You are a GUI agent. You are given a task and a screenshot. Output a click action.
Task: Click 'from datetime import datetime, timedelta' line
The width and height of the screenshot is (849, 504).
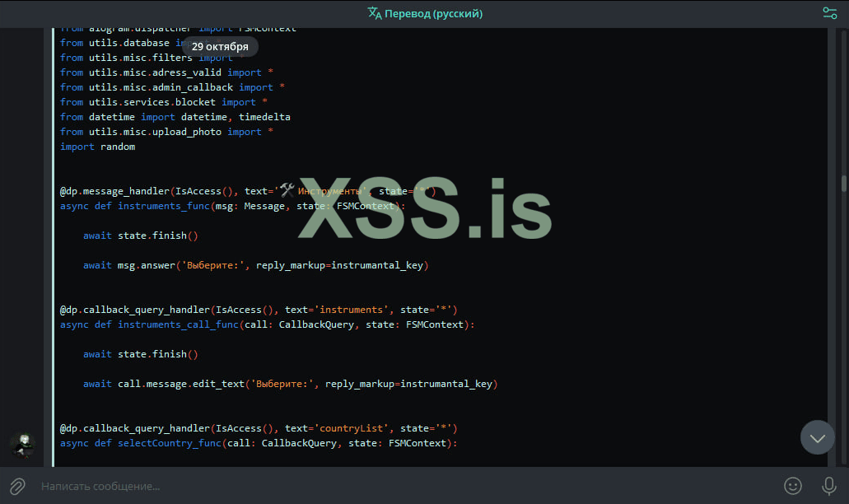(x=175, y=117)
